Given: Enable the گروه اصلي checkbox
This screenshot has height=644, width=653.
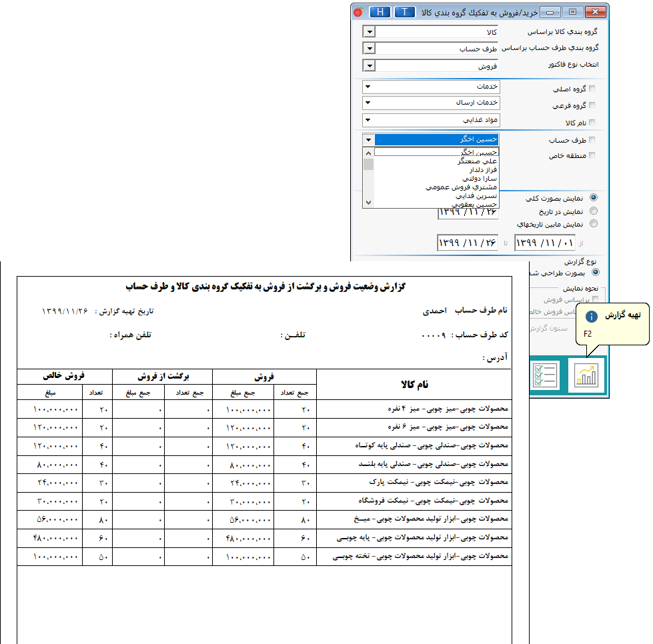Looking at the screenshot, I should (x=592, y=89).
